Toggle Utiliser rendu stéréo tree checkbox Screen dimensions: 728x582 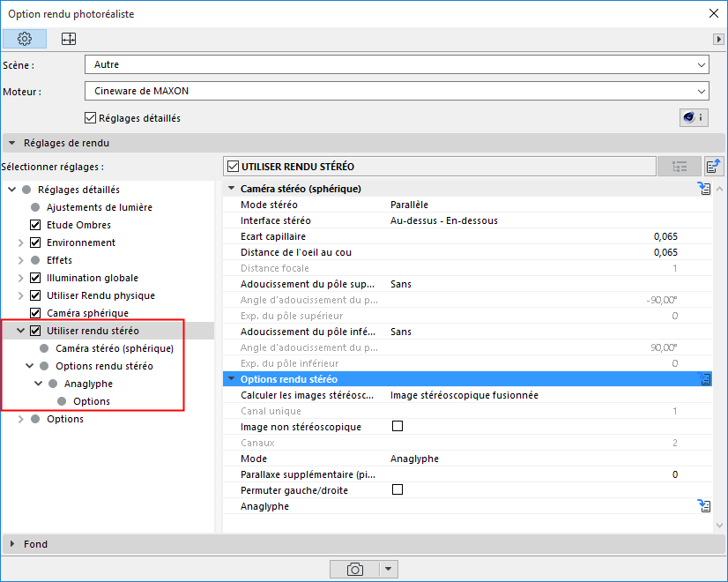(x=35, y=331)
